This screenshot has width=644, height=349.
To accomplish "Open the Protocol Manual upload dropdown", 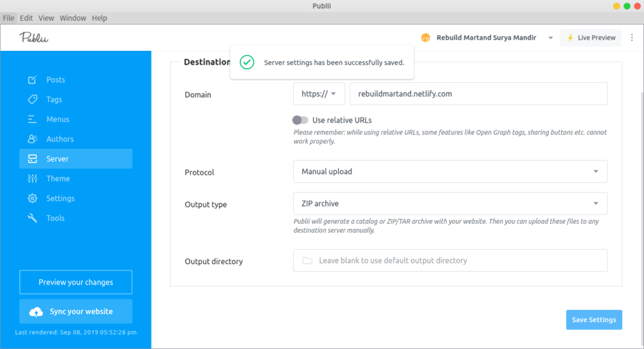I will 450,172.
